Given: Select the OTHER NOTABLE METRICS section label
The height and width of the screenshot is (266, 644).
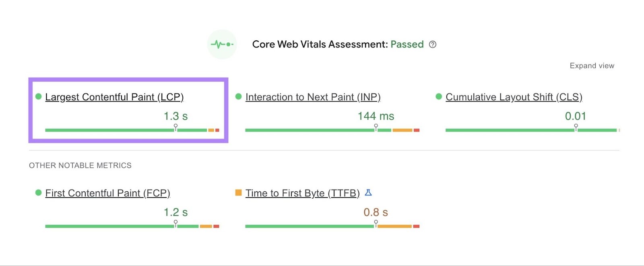Looking at the screenshot, I should click(80, 165).
